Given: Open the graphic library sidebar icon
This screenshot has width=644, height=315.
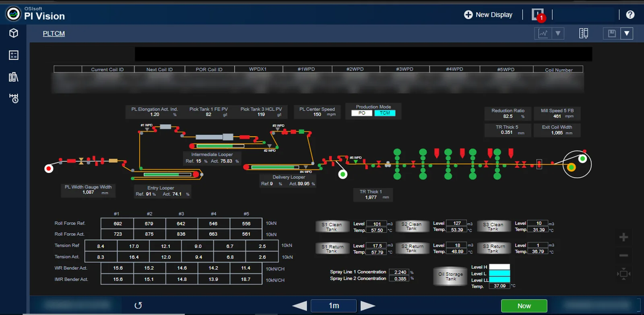Looking at the screenshot, I should [x=14, y=77].
